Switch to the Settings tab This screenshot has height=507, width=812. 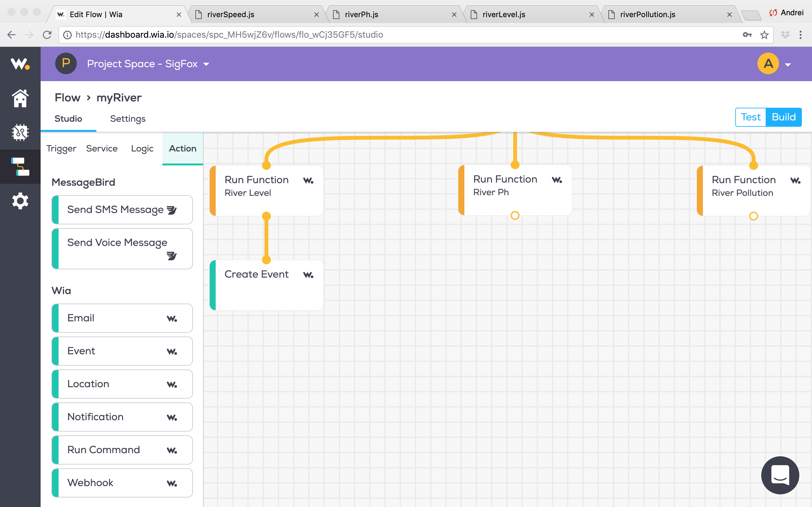coord(128,119)
